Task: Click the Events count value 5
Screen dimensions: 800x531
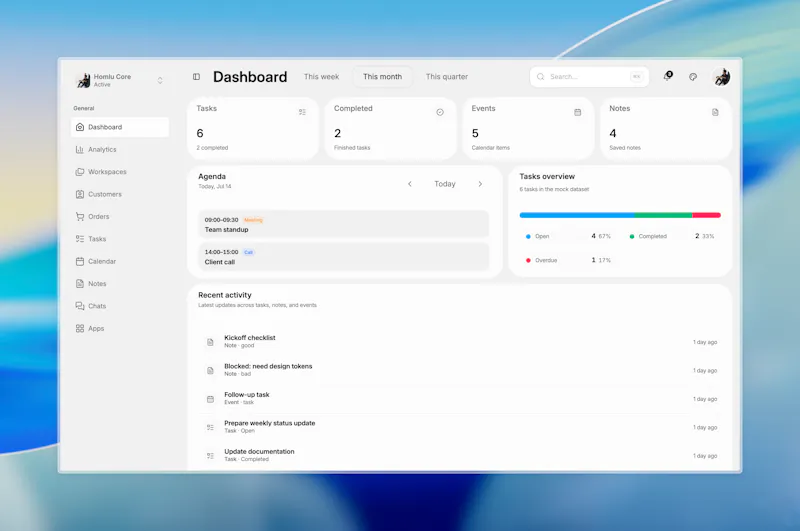Action: click(475, 133)
